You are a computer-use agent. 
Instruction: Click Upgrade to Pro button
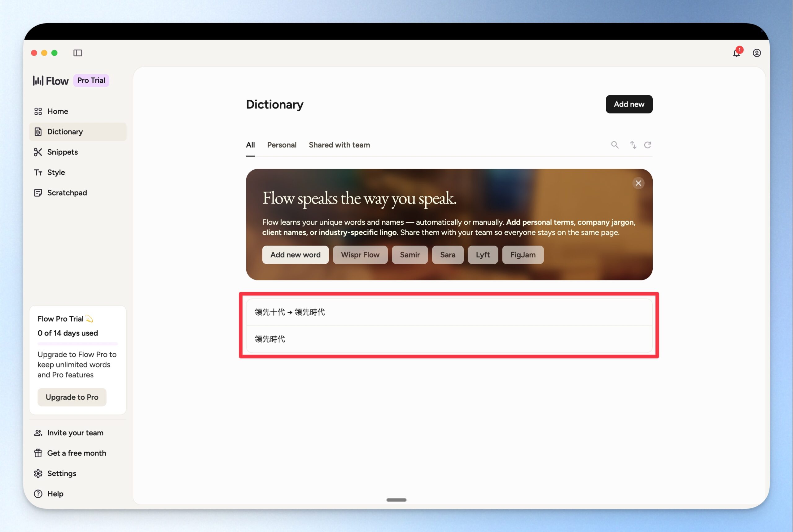pyautogui.click(x=72, y=397)
